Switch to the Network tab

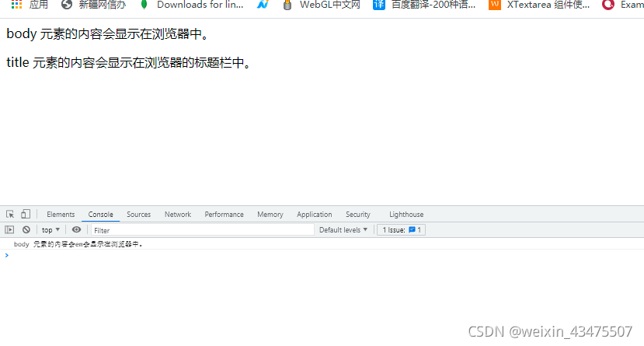178,215
